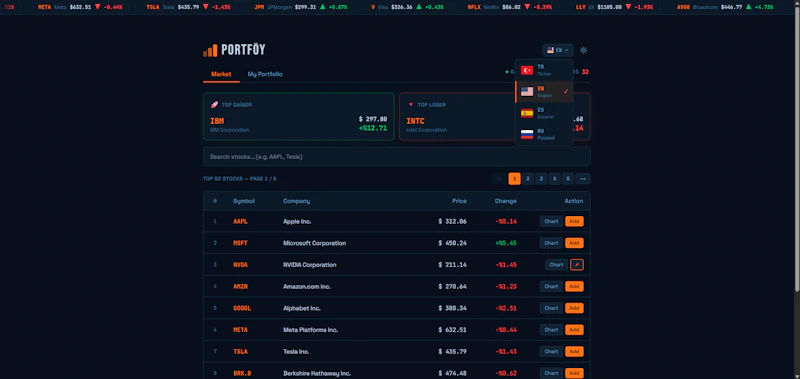This screenshot has height=379, width=800.
Task: Click JPM entry in the top ticker
Action: [301, 7]
